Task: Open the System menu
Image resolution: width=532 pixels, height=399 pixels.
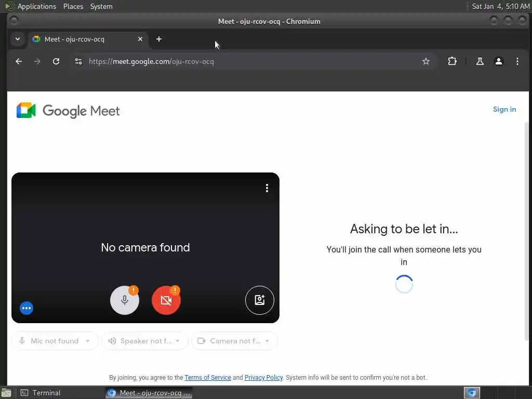Action: tap(101, 6)
